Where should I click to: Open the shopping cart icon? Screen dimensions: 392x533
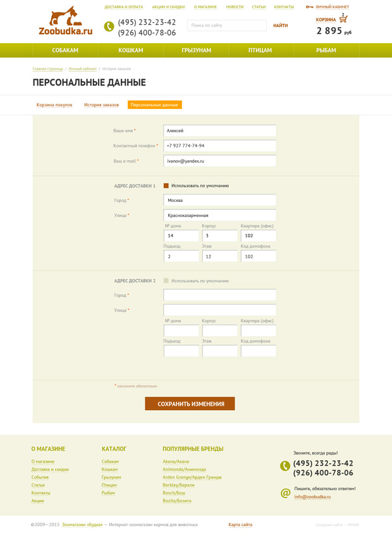(x=343, y=19)
